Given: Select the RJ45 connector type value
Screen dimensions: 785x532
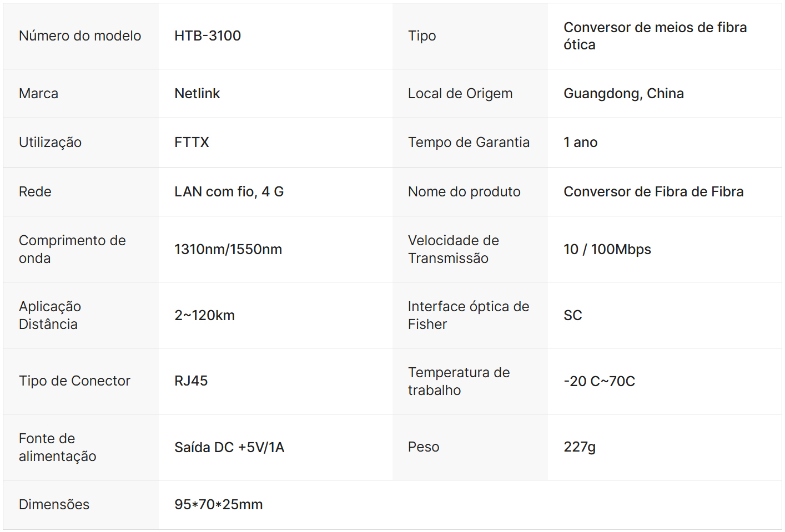Looking at the screenshot, I should [x=191, y=381].
